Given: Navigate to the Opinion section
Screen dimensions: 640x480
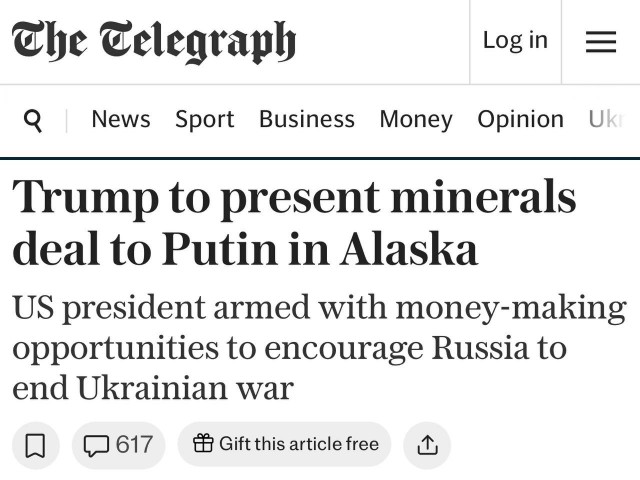Looking at the screenshot, I should click(x=520, y=119).
